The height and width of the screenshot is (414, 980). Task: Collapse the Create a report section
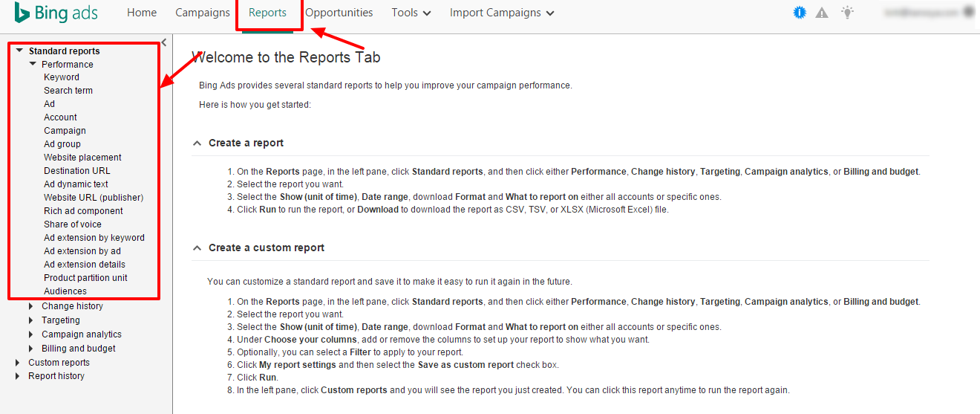[197, 143]
